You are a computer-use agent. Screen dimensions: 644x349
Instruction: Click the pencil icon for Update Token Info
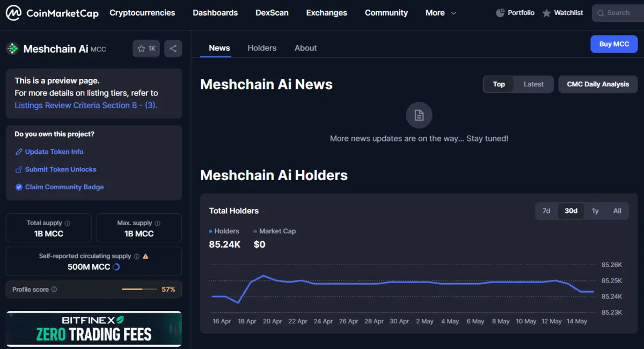(x=19, y=152)
